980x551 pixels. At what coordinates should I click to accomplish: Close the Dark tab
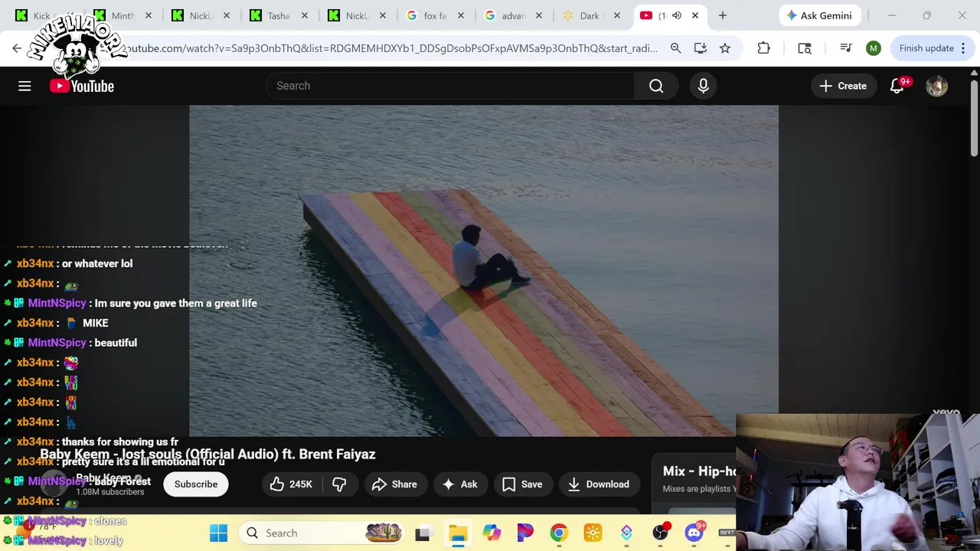pyautogui.click(x=617, y=15)
